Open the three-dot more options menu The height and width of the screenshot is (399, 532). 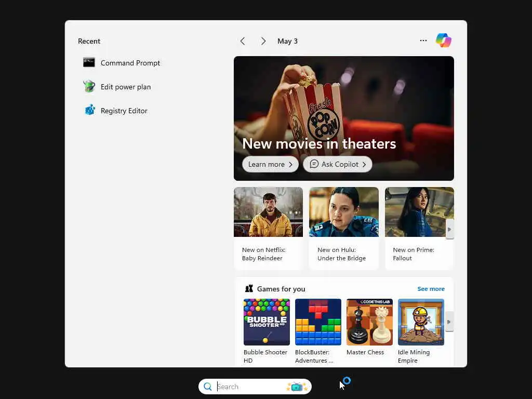[423, 41]
